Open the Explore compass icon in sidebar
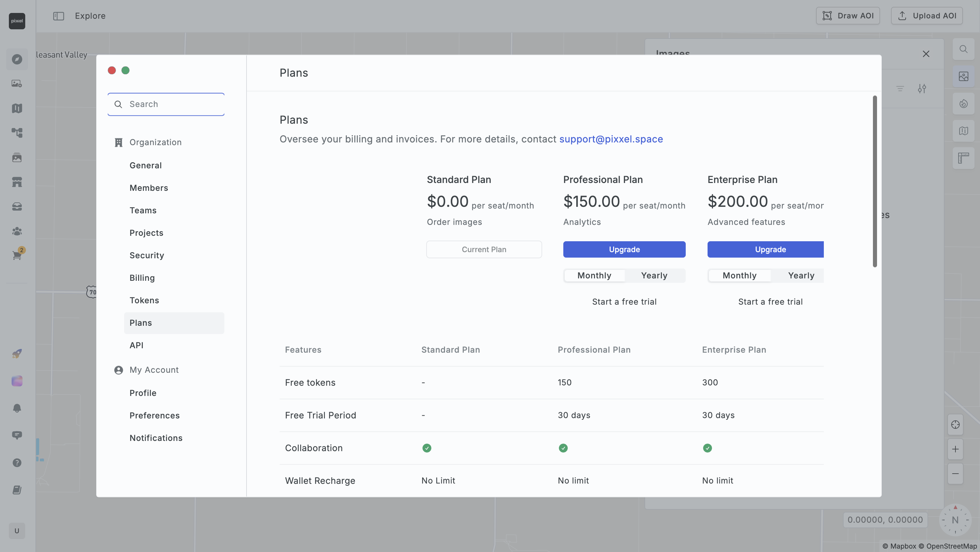980x552 pixels. (17, 59)
